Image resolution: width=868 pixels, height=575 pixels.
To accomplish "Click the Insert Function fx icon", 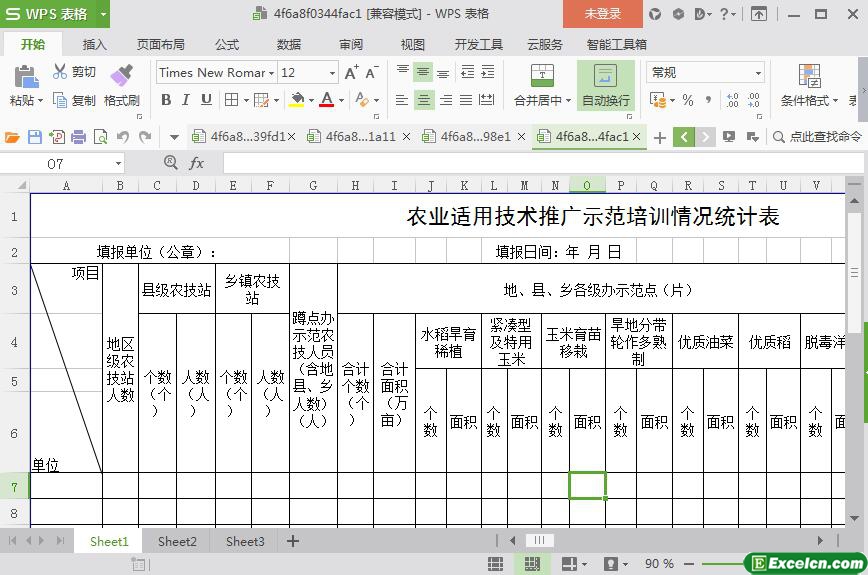I will [x=197, y=163].
